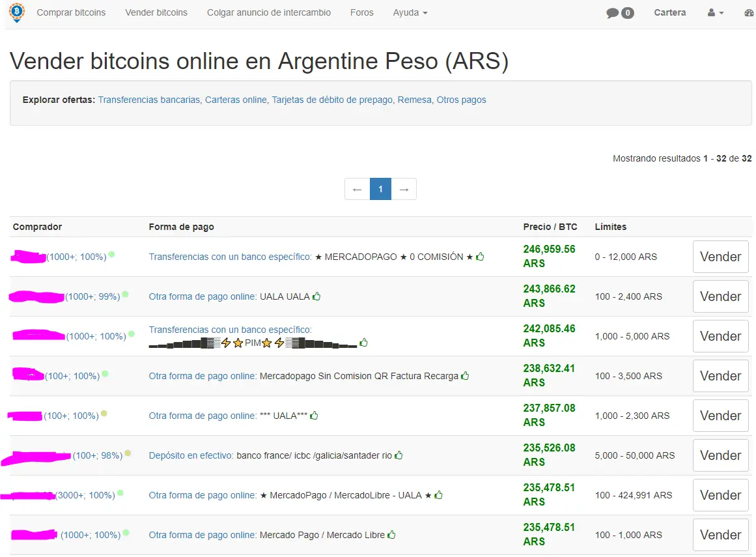Click Precio / BTC column header
This screenshot has height=557, width=756.
[550, 227]
